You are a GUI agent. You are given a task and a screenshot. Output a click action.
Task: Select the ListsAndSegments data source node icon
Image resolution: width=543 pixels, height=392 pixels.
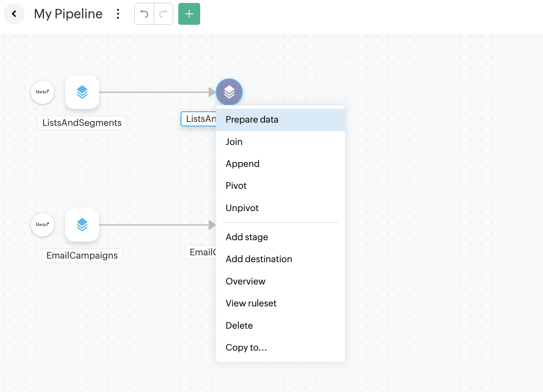pos(82,92)
